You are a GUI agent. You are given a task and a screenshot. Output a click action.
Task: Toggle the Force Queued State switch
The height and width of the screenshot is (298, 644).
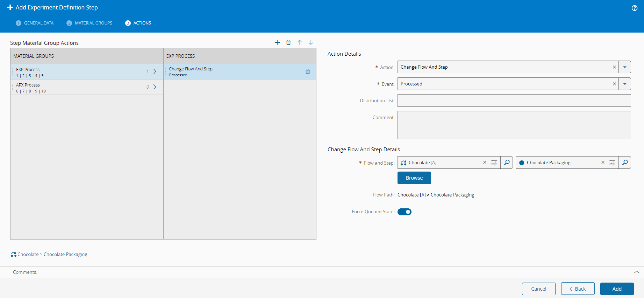[405, 212]
